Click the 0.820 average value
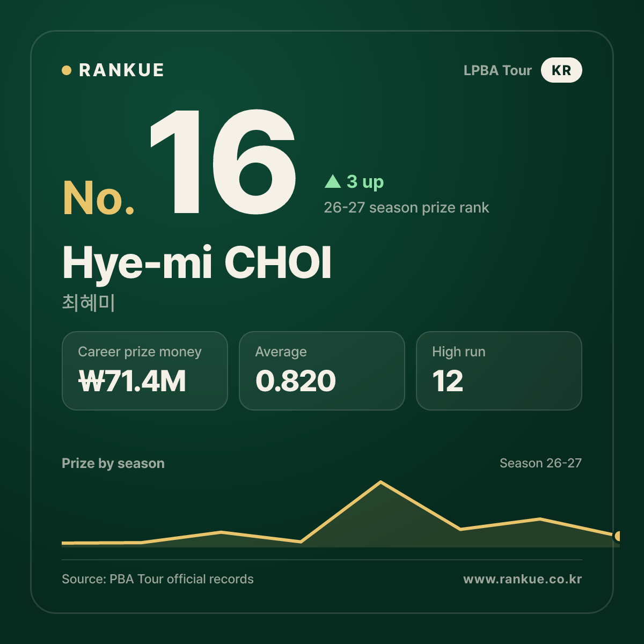Screen dimensions: 644x644 tap(296, 381)
